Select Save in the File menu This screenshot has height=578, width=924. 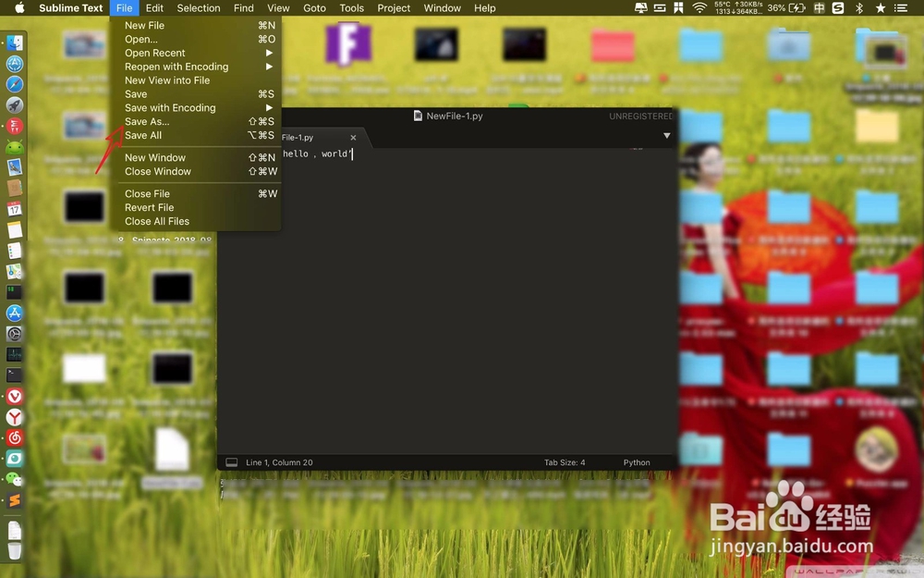[x=195, y=93]
